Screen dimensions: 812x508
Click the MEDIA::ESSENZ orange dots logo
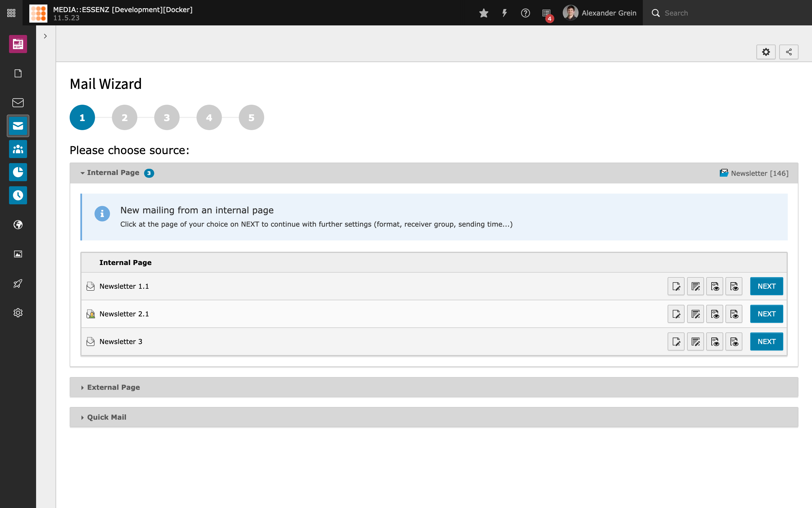click(38, 13)
